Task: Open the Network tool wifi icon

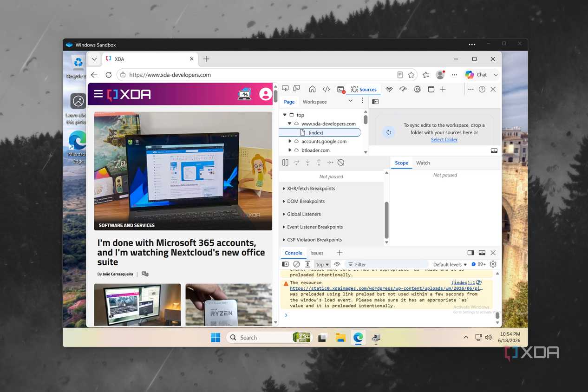Action: (389, 89)
